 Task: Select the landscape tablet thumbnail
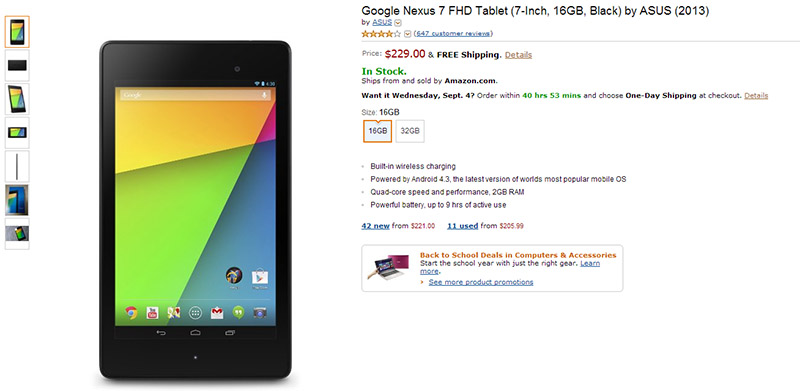point(17,133)
